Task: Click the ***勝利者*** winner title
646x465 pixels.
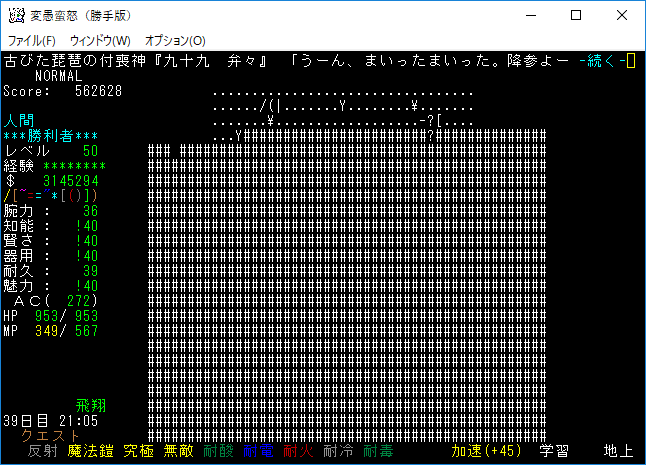Action: tap(51, 136)
